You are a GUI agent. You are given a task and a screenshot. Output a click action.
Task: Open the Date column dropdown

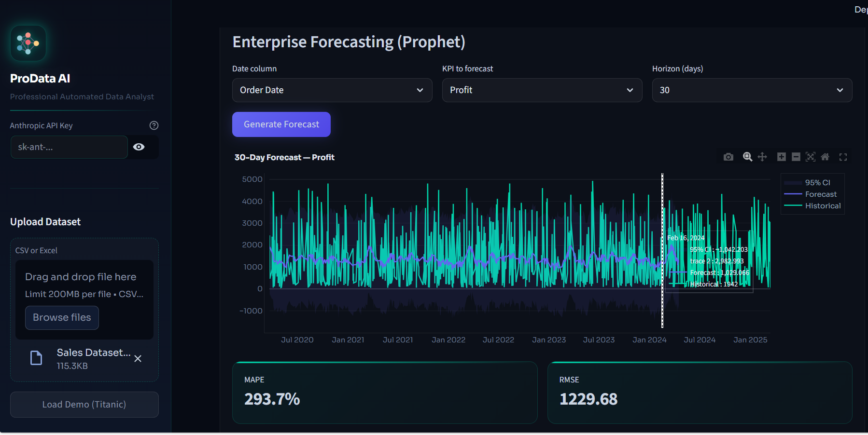(x=332, y=90)
